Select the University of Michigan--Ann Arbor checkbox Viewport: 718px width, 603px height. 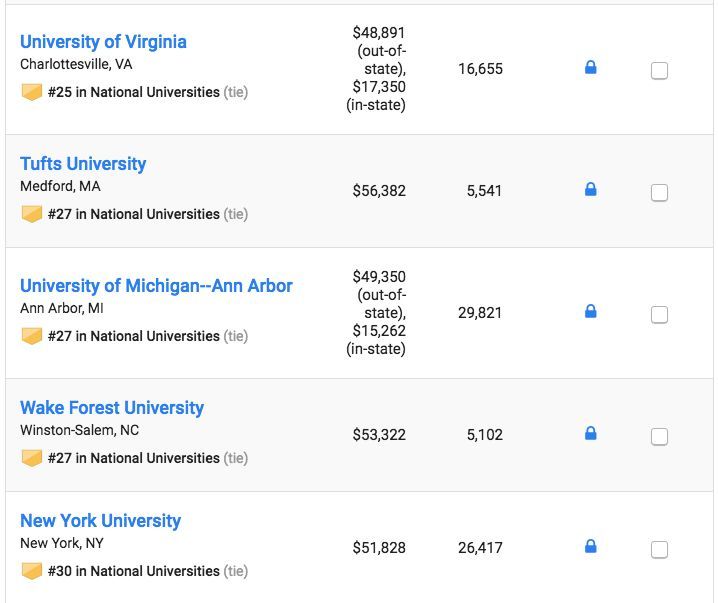pos(659,315)
